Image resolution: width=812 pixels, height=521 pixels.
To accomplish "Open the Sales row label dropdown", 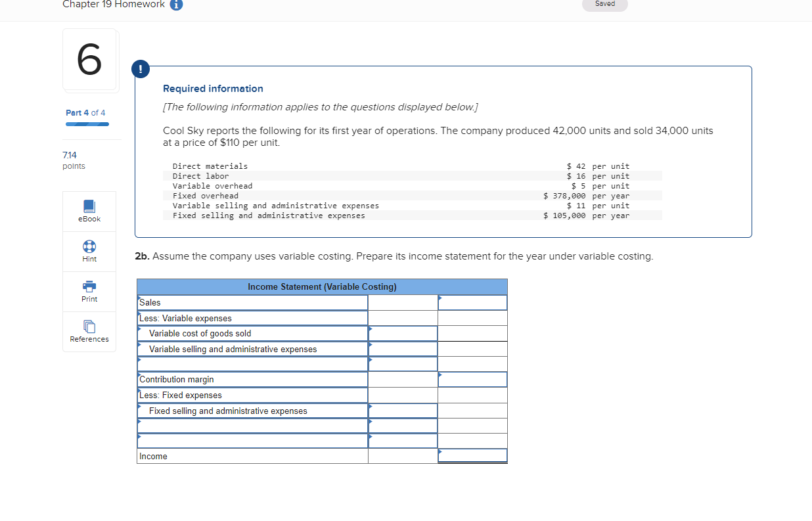I will click(x=252, y=302).
